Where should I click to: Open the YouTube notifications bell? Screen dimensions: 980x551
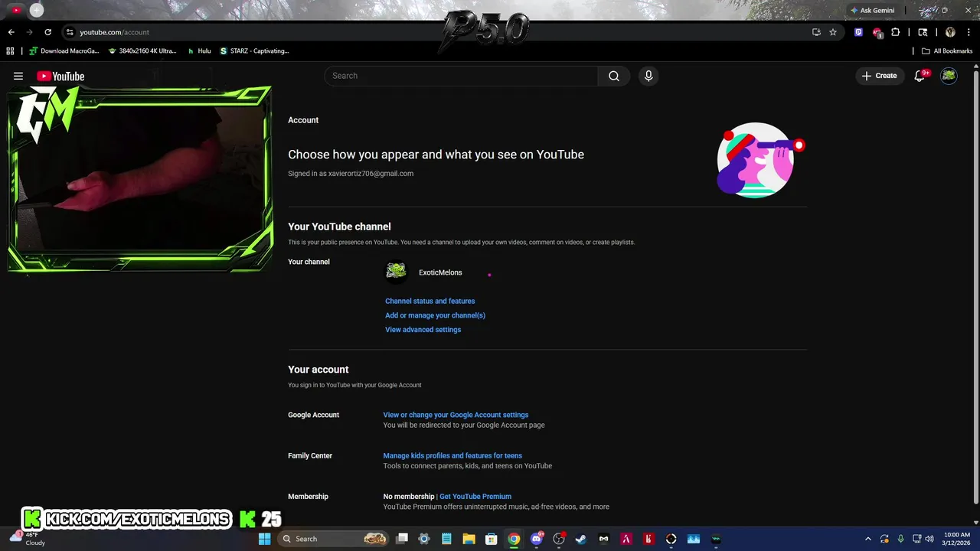[920, 76]
